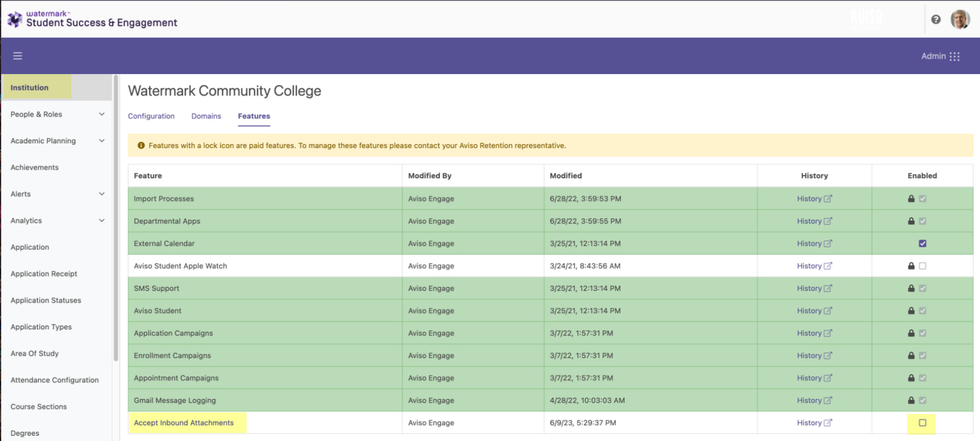Open the user profile avatar
The width and height of the screenshot is (980, 441).
point(960,20)
